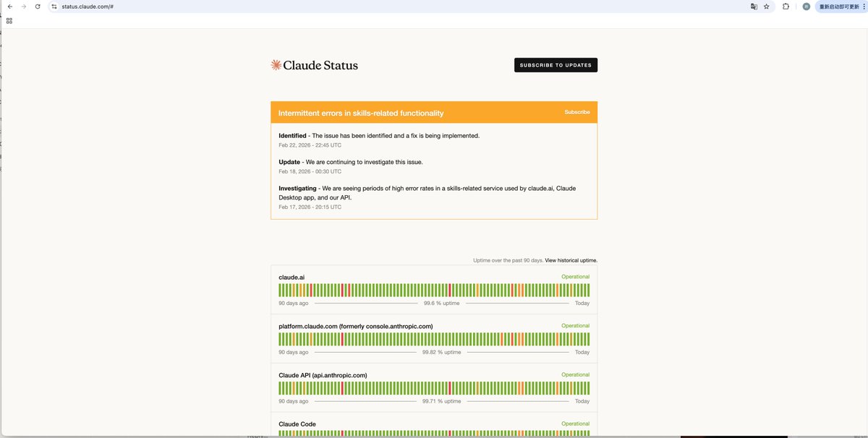868x438 pixels.
Task: Open the View historical uptime link
Action: (571, 260)
